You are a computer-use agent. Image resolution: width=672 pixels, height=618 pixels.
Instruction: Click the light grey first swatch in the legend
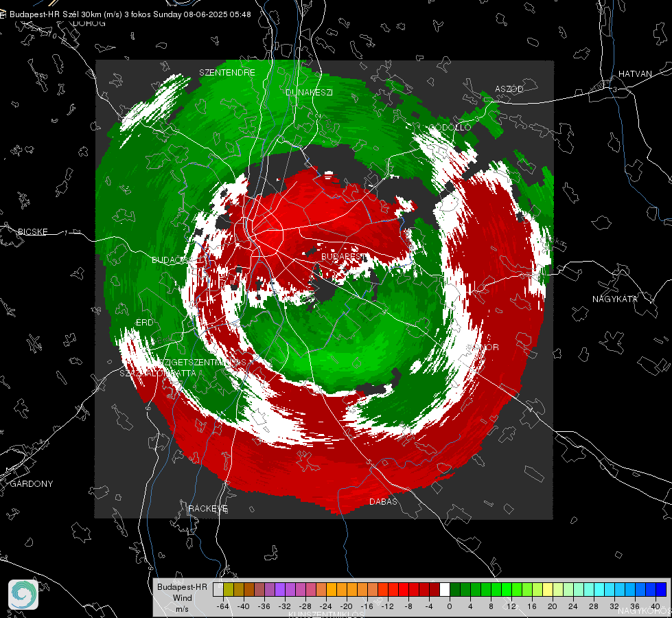218,589
